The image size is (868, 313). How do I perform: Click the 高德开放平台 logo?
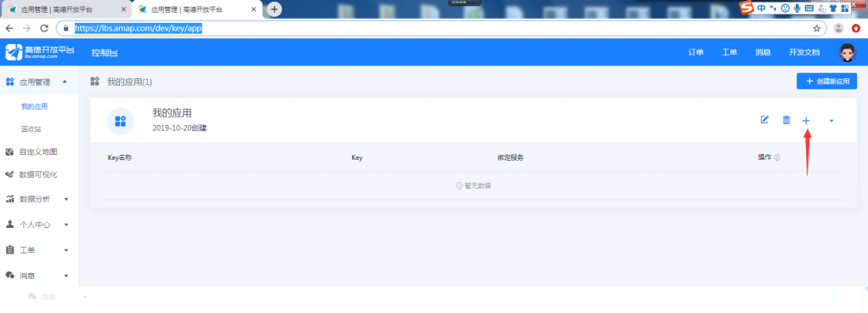click(x=39, y=52)
